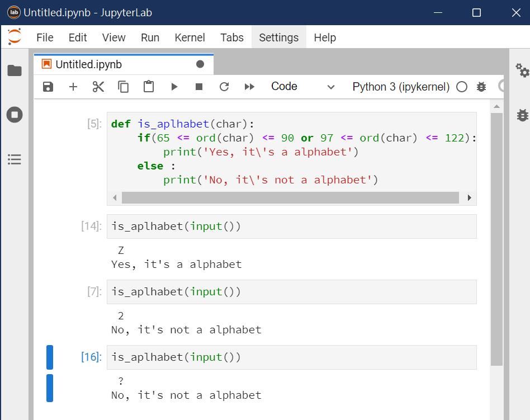530x420 pixels.
Task: Click horizontal scrollbar left arrow in cell
Action: pos(115,198)
